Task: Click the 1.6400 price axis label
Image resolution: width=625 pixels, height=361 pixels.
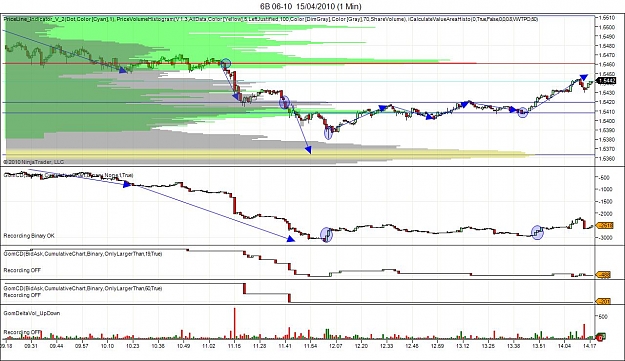Action: [607, 121]
